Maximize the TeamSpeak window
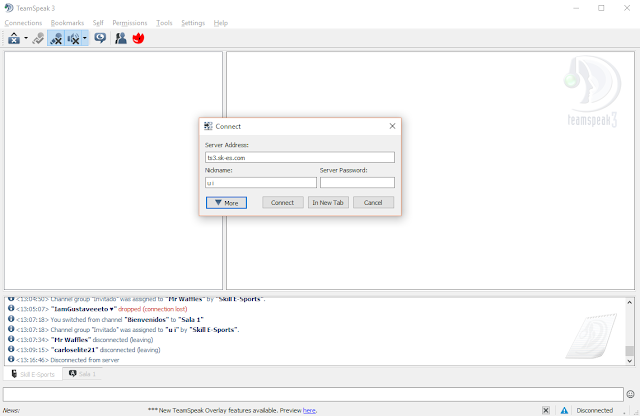Screen dimensions: 640x416 [x=601, y=8]
